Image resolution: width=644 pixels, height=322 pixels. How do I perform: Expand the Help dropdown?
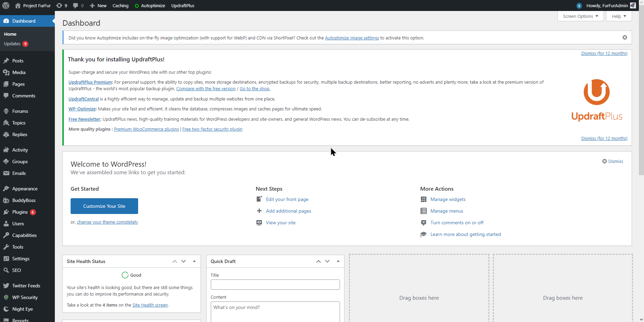(619, 16)
